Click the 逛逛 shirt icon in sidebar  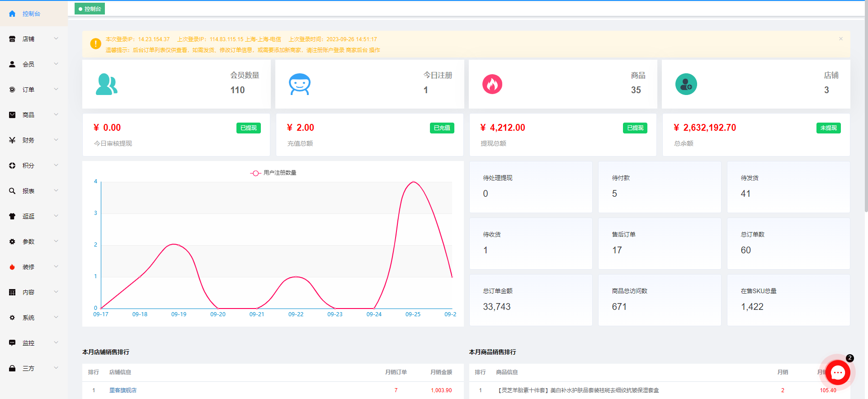12,216
